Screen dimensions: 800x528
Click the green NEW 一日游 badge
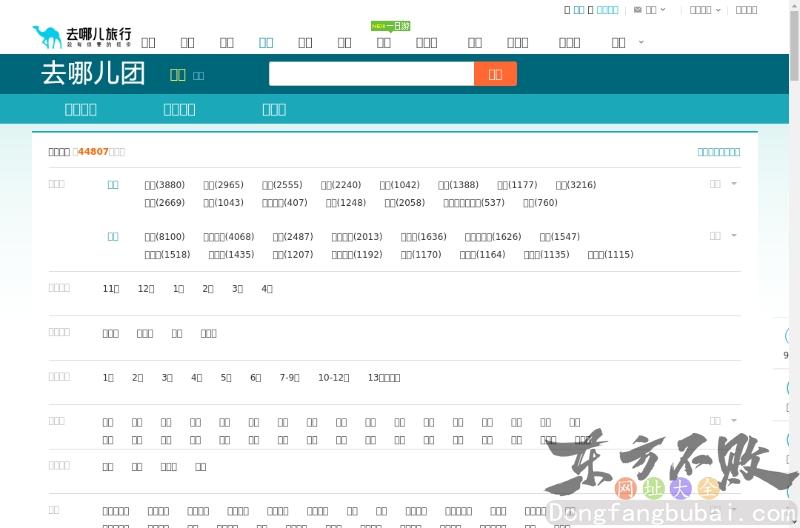[390, 26]
